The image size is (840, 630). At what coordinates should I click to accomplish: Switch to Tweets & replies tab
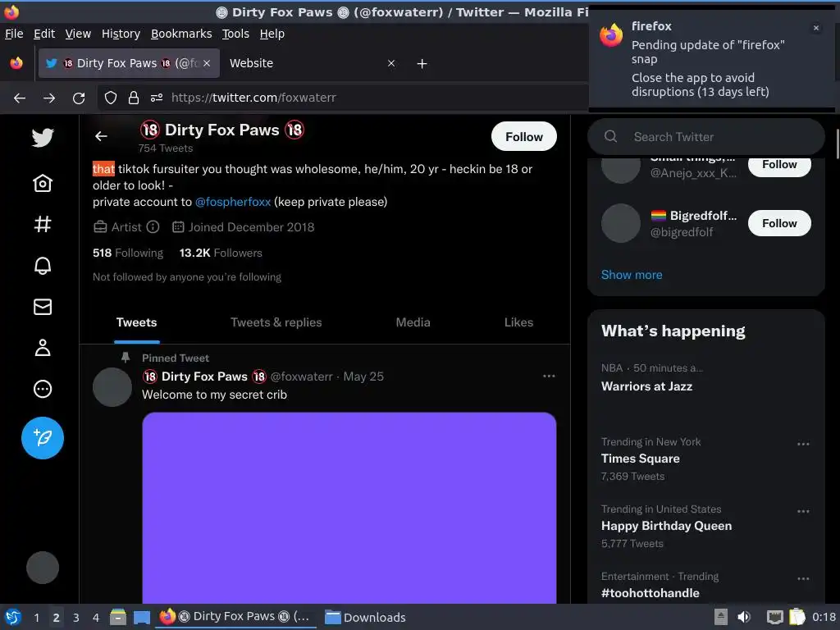point(276,322)
